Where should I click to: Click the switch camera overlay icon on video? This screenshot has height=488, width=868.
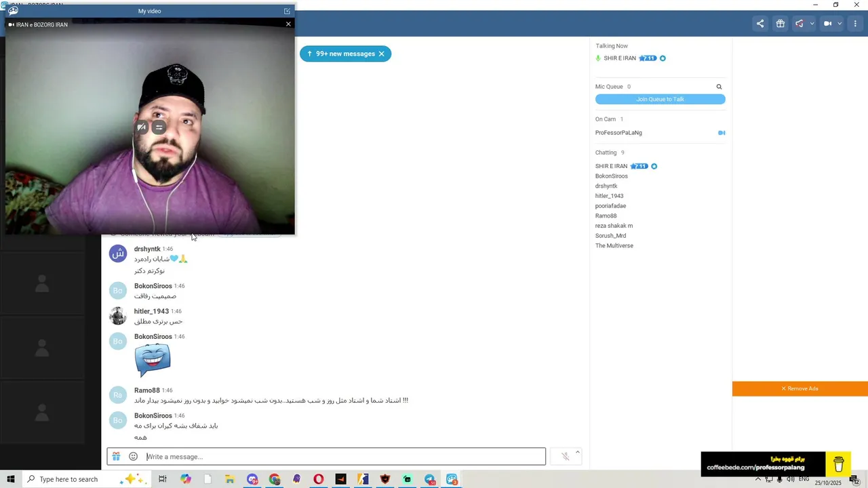(159, 127)
